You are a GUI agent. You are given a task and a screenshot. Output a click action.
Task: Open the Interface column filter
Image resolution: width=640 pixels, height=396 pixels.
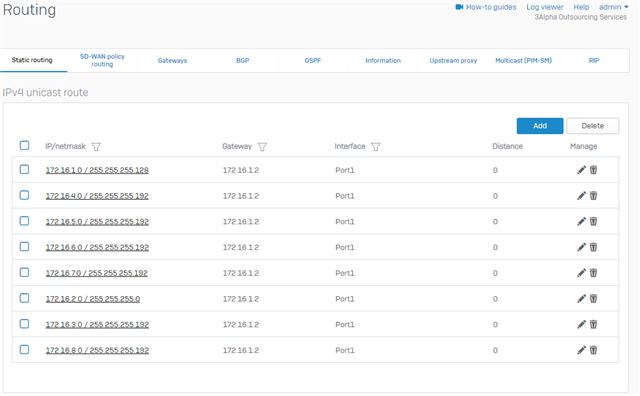pyautogui.click(x=376, y=147)
